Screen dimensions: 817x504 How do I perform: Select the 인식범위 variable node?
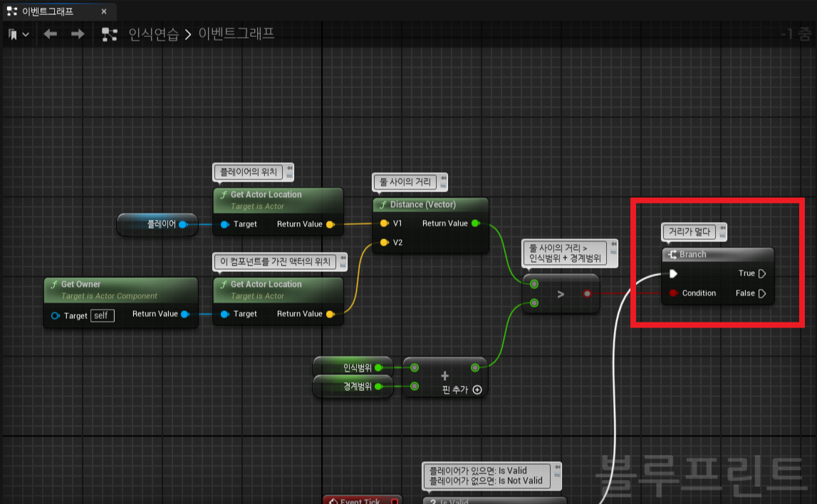353,367
